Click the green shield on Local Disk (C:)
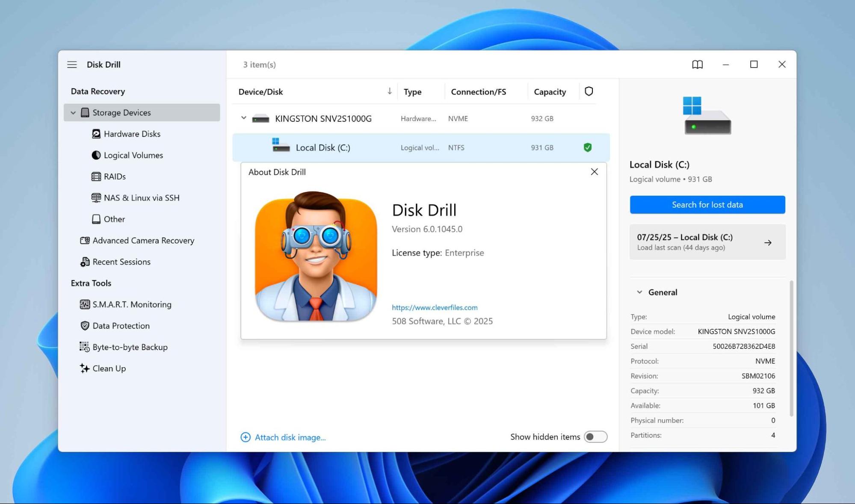 pyautogui.click(x=588, y=147)
